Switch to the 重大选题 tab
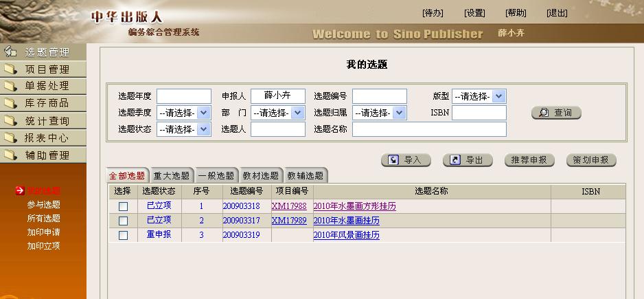644x299 pixels. coord(172,176)
